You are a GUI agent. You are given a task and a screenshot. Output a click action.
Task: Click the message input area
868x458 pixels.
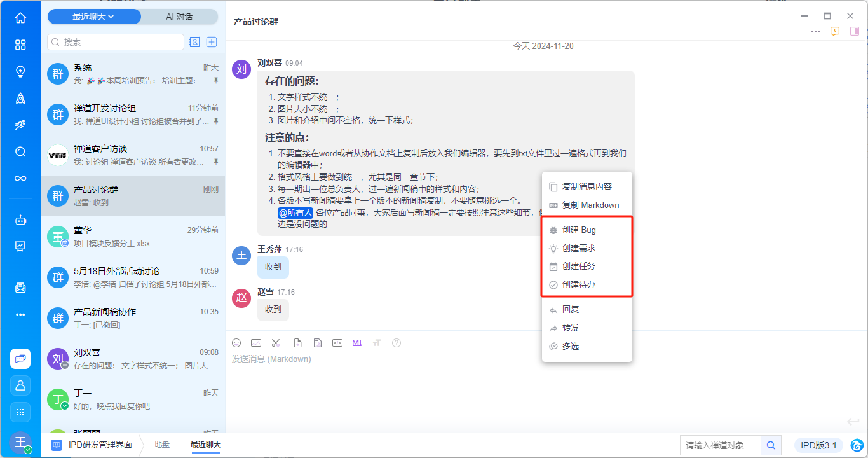tap(546, 382)
